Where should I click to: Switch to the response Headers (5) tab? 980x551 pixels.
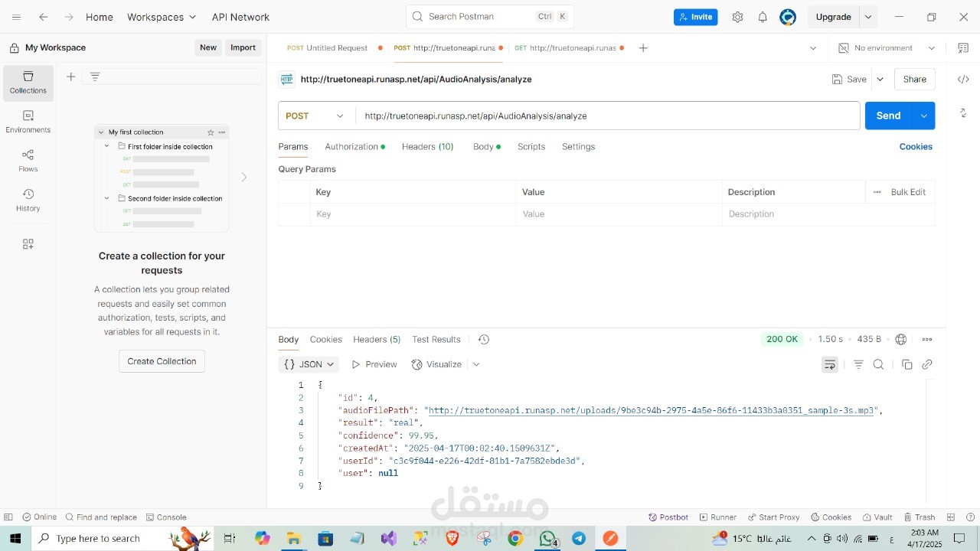[x=377, y=340]
